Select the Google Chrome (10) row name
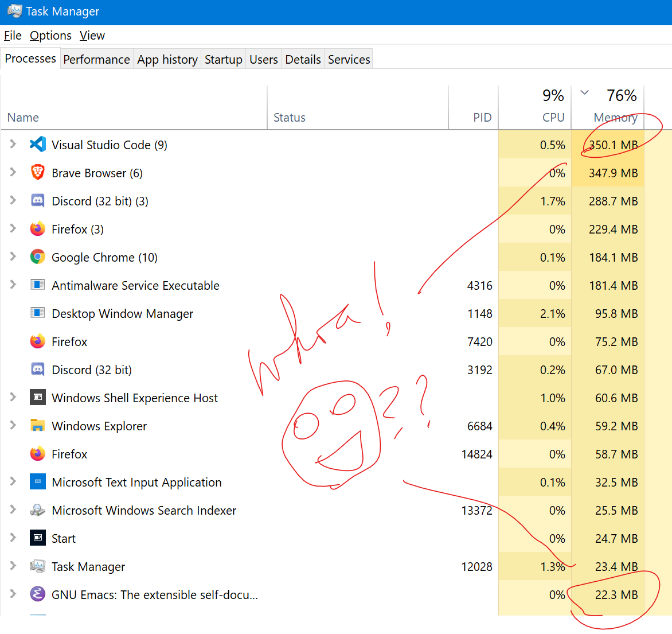The image size is (672, 634). (104, 258)
